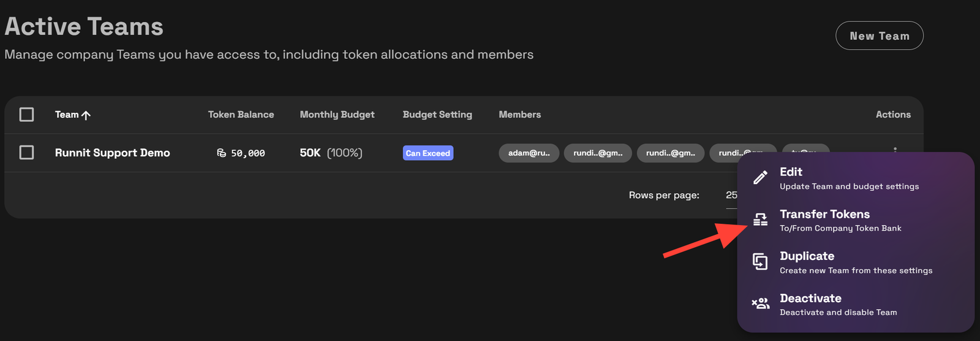Viewport: 980px width, 341px height.
Task: Tick the select-all checkbox in header
Action: (27, 115)
